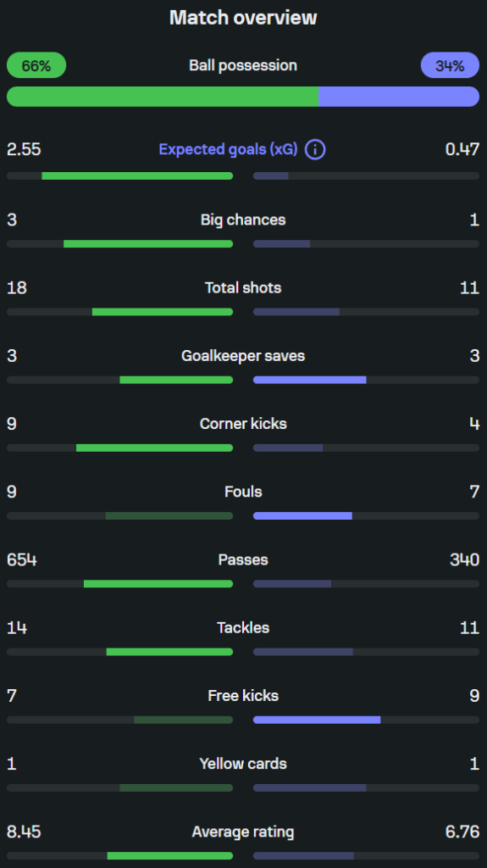Click the Ball possession label
Image resolution: width=487 pixels, height=868 pixels.
click(243, 65)
